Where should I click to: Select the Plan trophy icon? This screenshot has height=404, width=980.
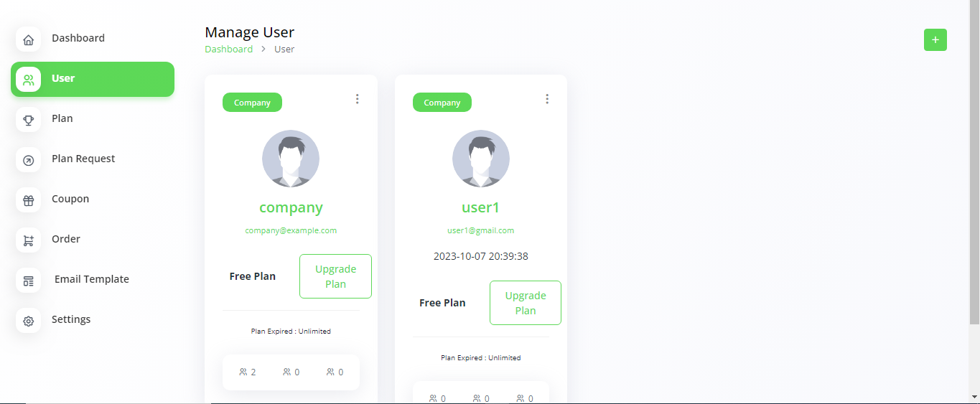coord(28,120)
